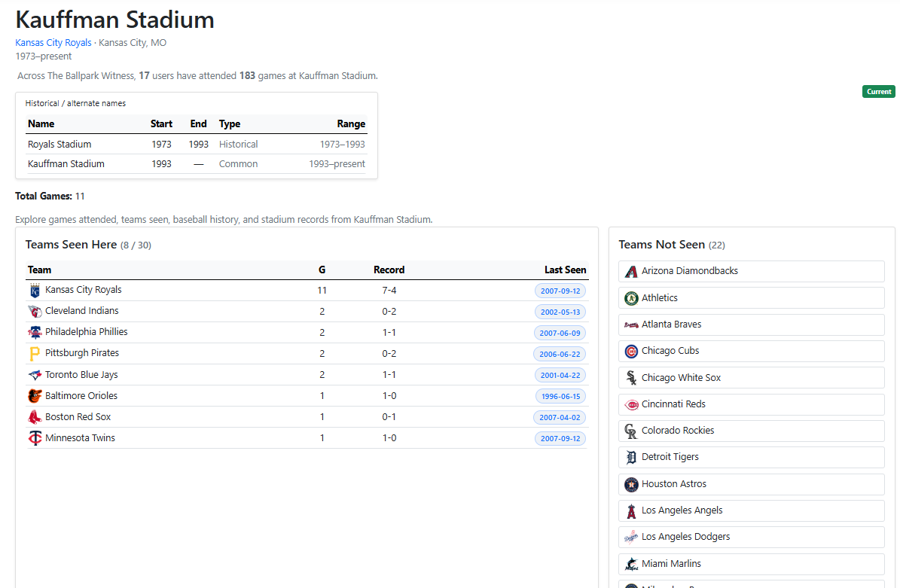Click the Boston Red Sox logo icon
This screenshot has width=900, height=588.
click(35, 417)
